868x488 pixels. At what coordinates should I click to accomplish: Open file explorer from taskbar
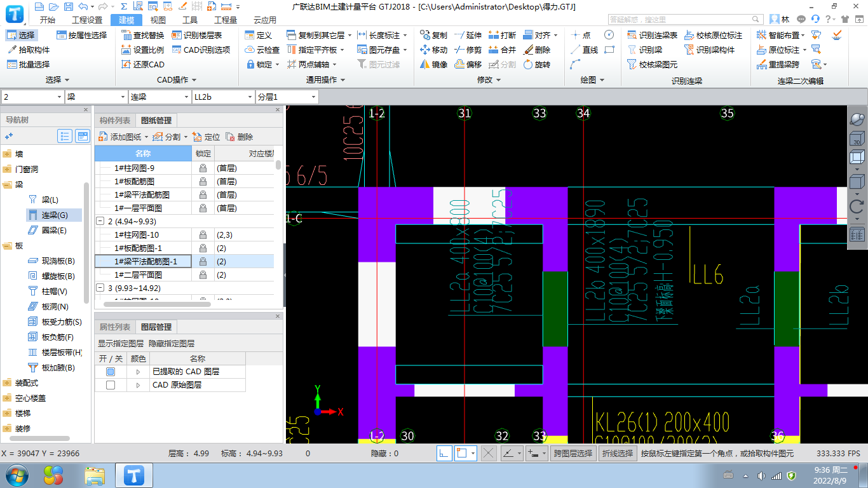tap(95, 475)
